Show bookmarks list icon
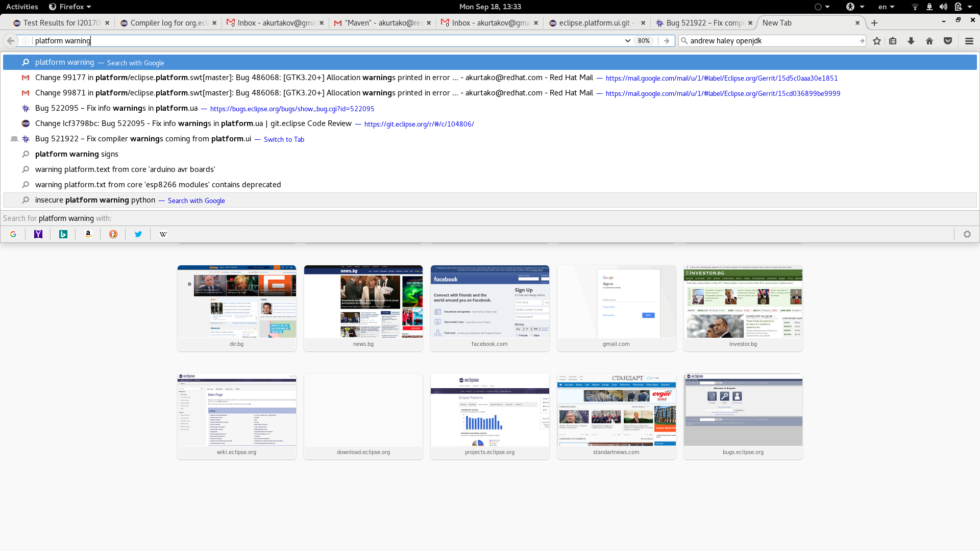 (893, 41)
